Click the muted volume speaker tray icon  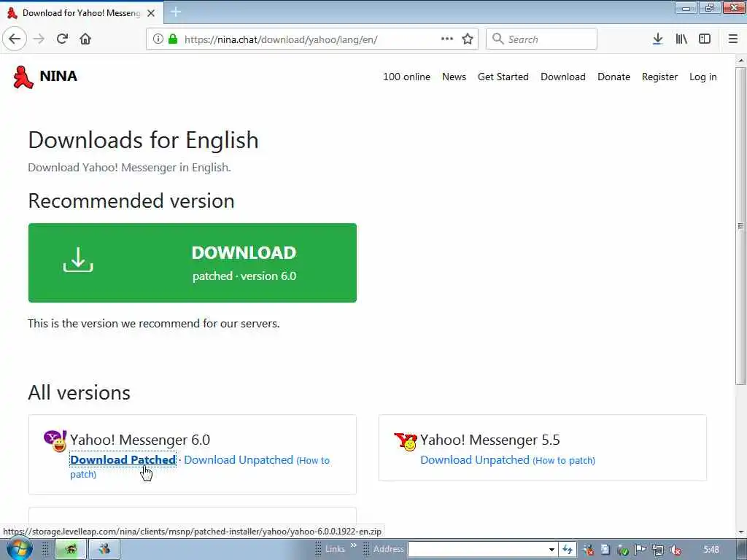pyautogui.click(x=675, y=550)
